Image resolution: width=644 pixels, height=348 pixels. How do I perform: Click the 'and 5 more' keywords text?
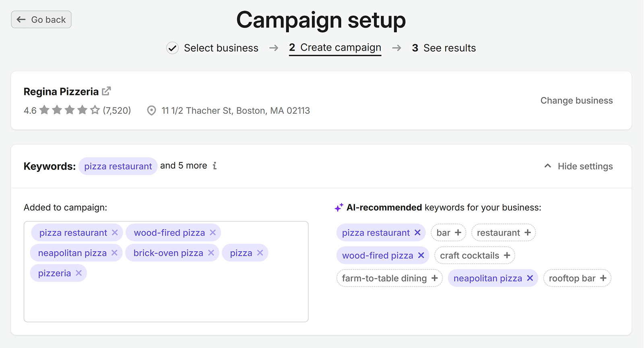pyautogui.click(x=184, y=166)
